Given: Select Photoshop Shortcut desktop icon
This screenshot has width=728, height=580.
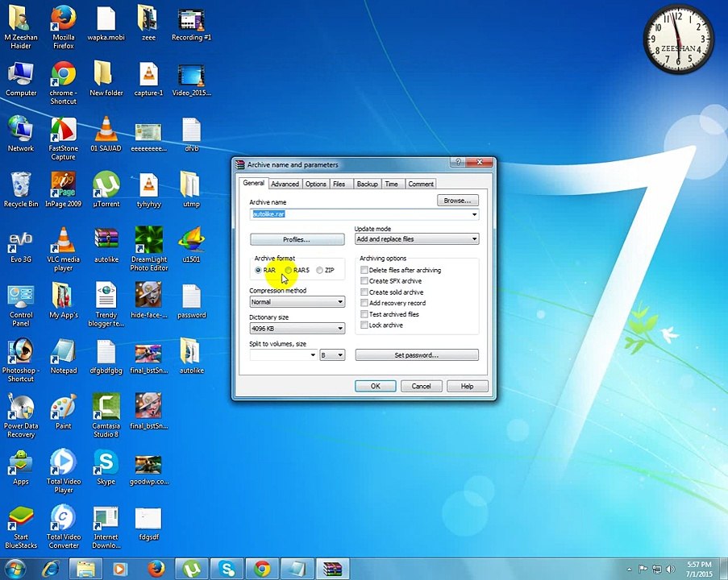Looking at the screenshot, I should pyautogui.click(x=21, y=361).
